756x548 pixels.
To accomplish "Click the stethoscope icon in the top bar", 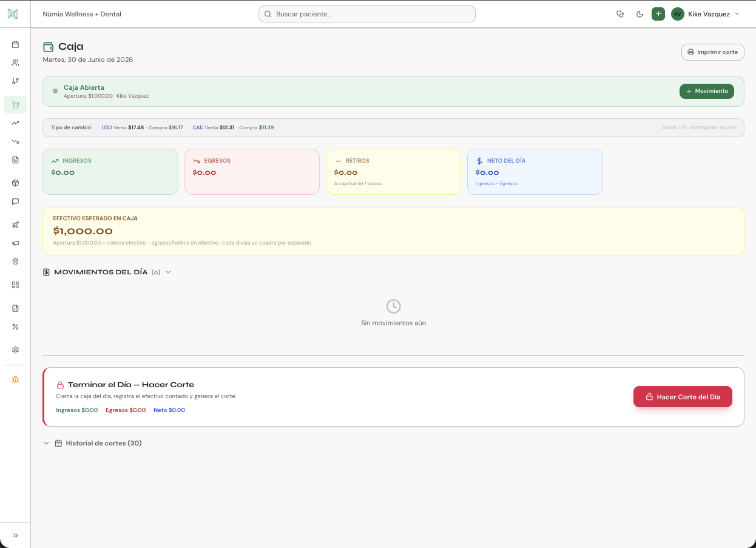I will click(x=620, y=14).
